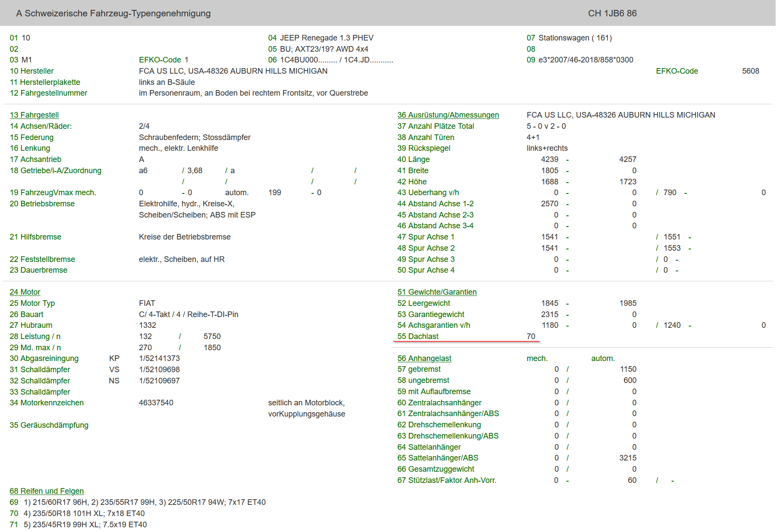Click the approval number 'CH 1JB6 86'
This screenshot has height=532, width=776.
(612, 13)
